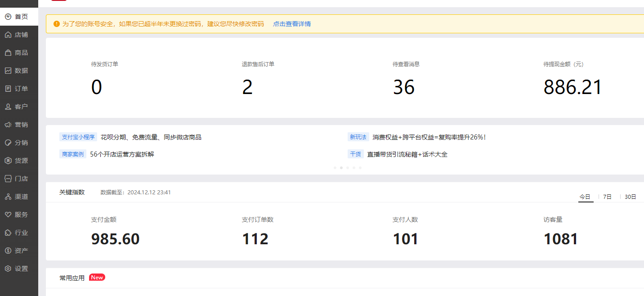Switch key metrics to 30日 tab

(630, 197)
